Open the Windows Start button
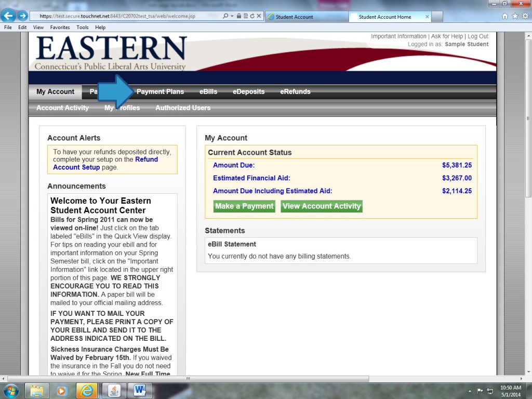 tap(10, 391)
